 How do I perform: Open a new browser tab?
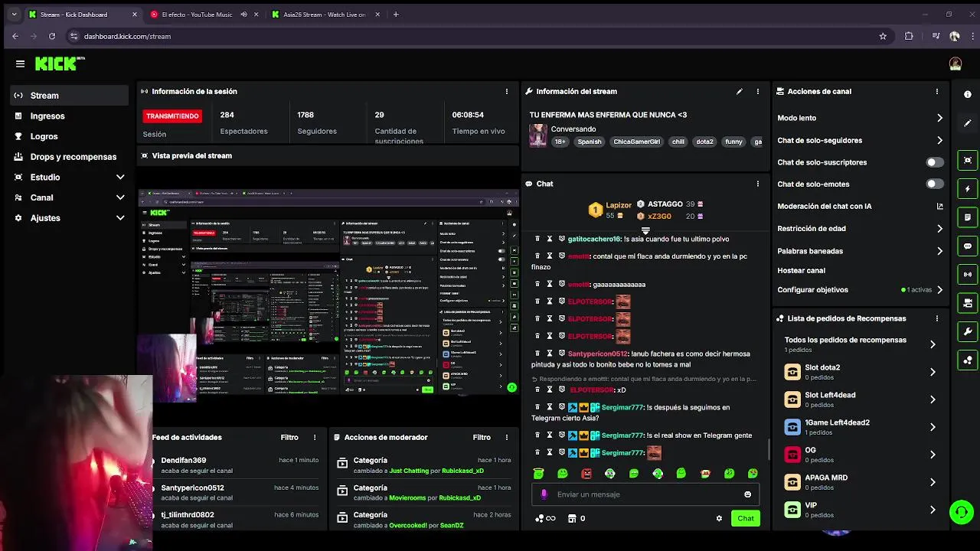pos(396,15)
